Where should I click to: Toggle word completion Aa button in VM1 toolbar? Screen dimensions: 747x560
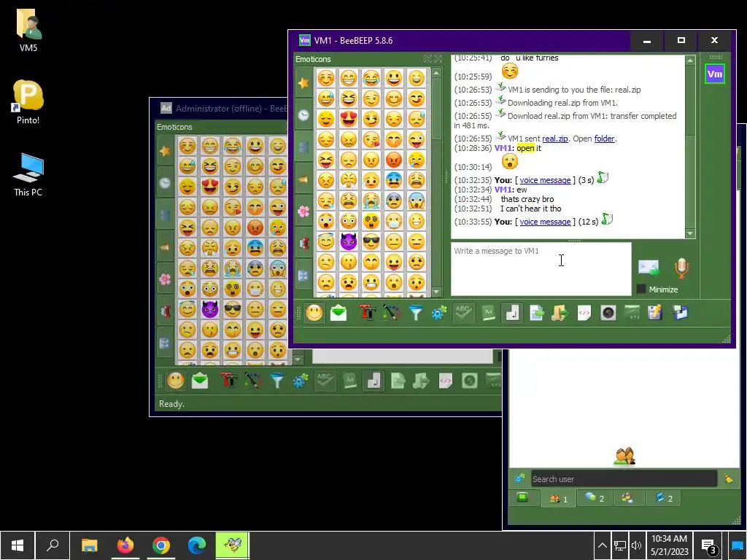click(x=488, y=313)
